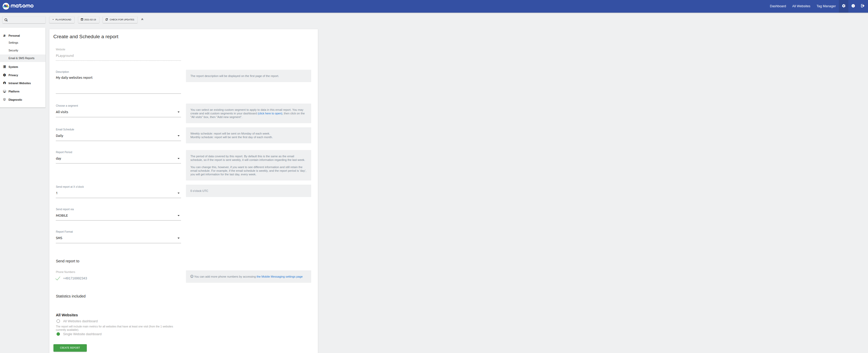Open the administration gear icon
This screenshot has width=868, height=353.
843,6
